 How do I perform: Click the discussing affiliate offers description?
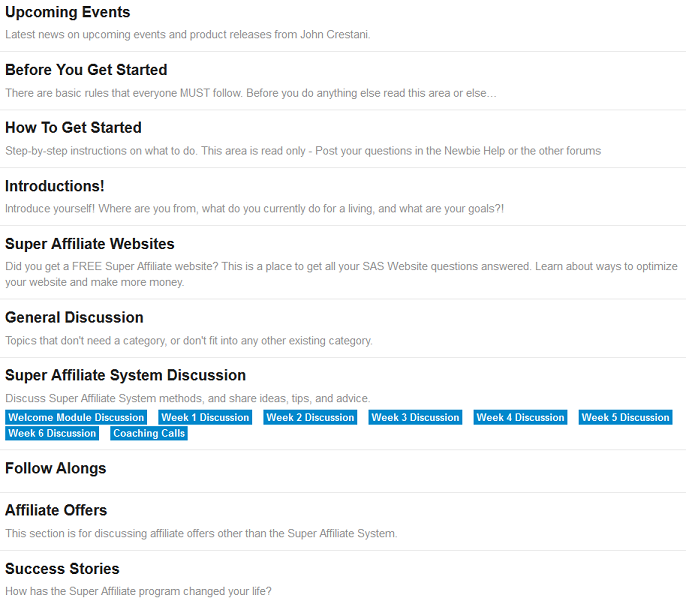(201, 534)
